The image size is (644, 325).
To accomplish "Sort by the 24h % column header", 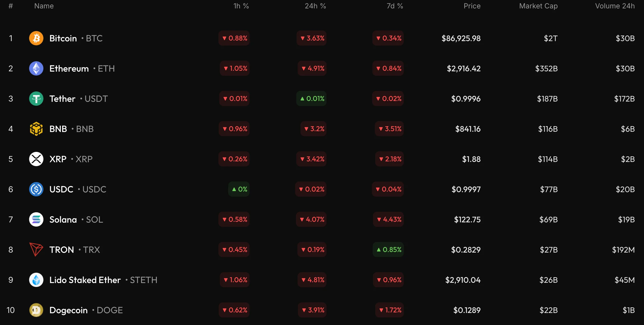I will pos(315,6).
